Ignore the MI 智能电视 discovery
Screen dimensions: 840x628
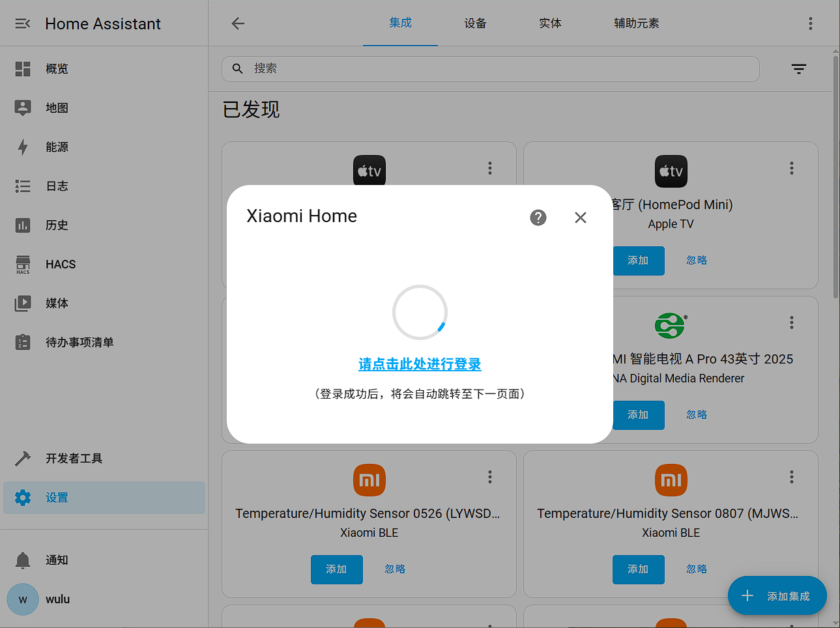[697, 415]
